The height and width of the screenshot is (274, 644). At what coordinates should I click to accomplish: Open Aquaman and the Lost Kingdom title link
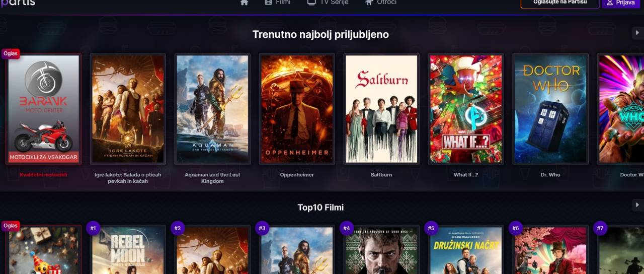click(x=212, y=178)
